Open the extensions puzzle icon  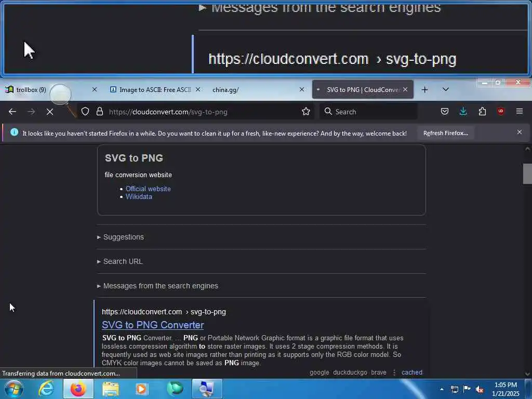[x=482, y=111]
